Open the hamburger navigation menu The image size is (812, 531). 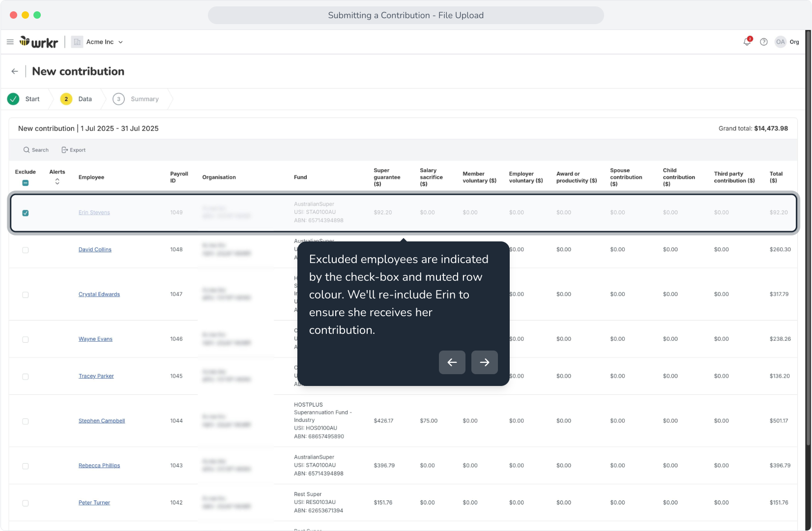click(10, 42)
